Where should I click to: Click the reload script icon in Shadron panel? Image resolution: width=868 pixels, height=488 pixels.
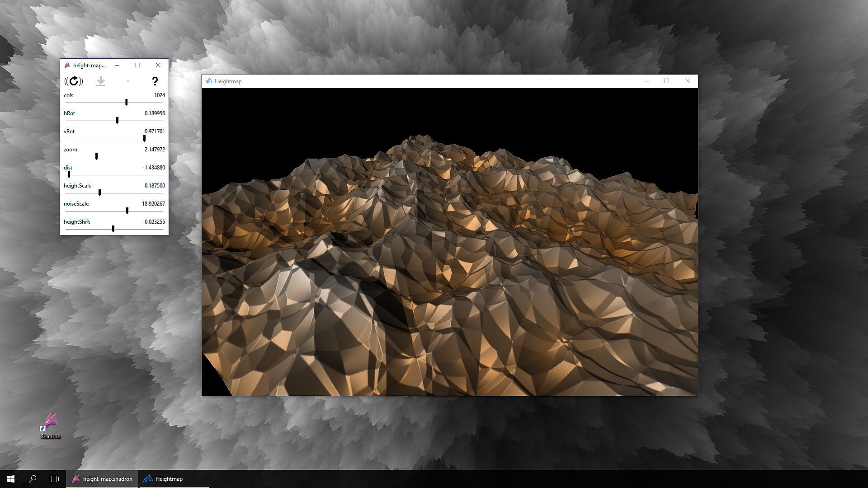74,81
